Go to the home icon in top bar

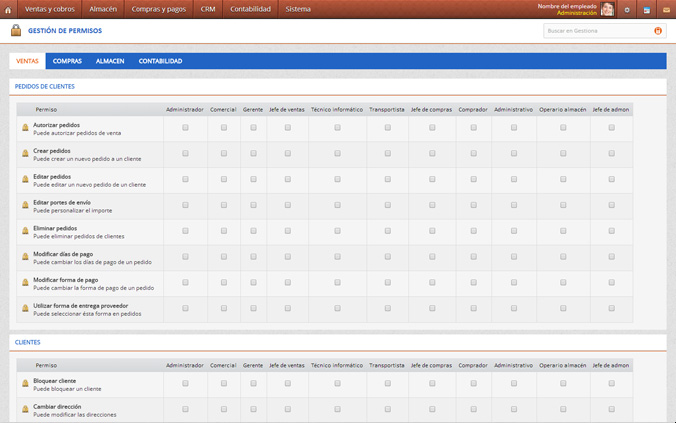click(8, 9)
